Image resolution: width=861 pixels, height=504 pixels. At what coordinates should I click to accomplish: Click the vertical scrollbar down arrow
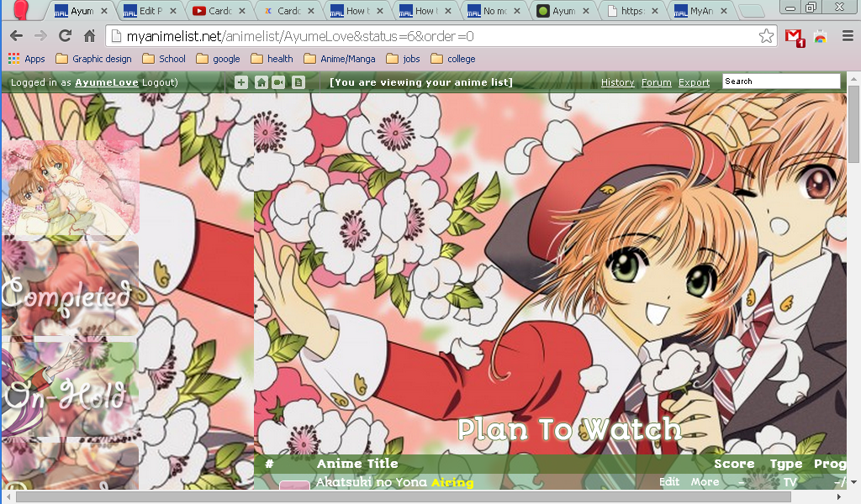(x=853, y=482)
